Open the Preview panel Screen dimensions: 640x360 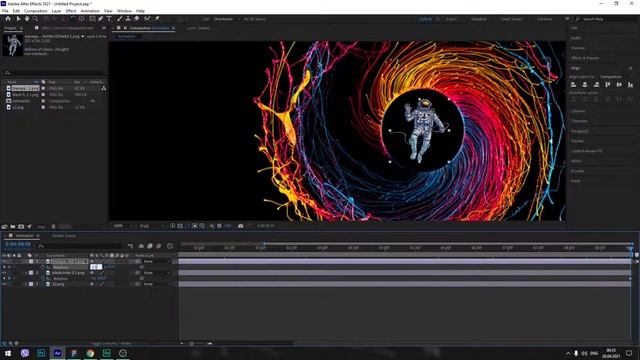click(578, 48)
